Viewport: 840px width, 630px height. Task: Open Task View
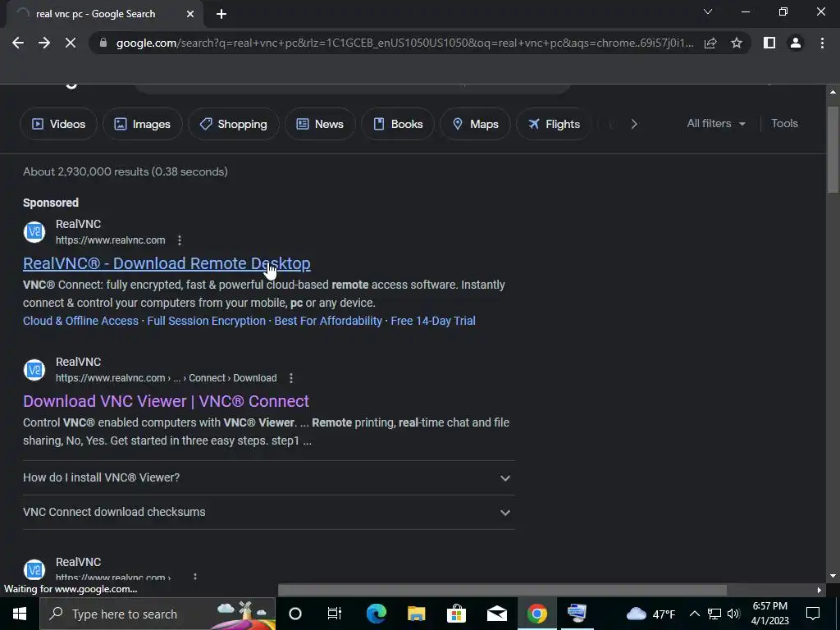(x=335, y=614)
